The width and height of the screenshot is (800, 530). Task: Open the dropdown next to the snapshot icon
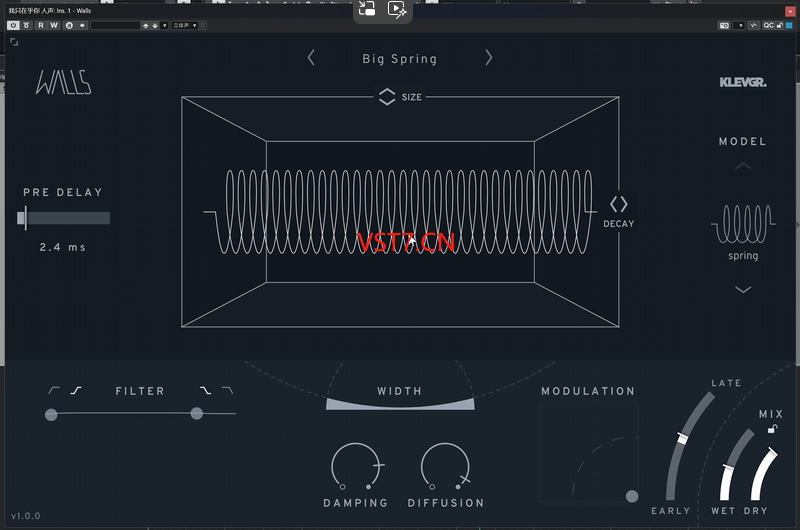(740, 25)
